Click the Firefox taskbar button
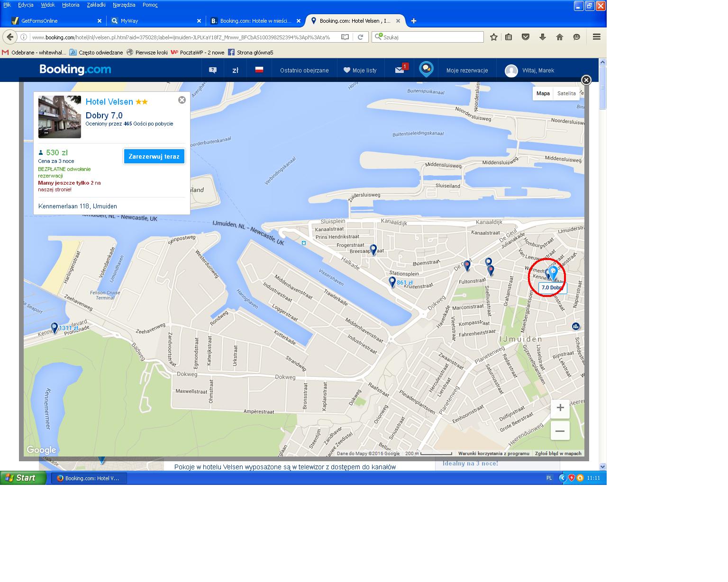This screenshot has width=728, height=582. pos(89,478)
